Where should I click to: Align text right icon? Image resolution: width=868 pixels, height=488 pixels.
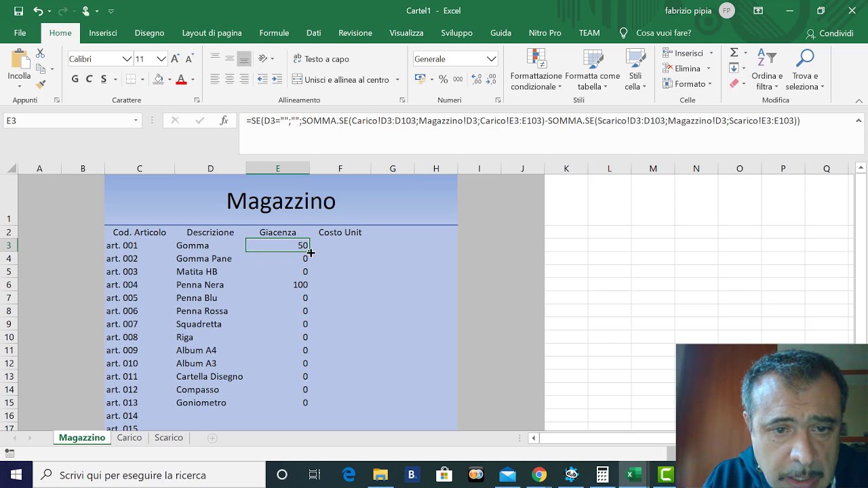point(244,79)
